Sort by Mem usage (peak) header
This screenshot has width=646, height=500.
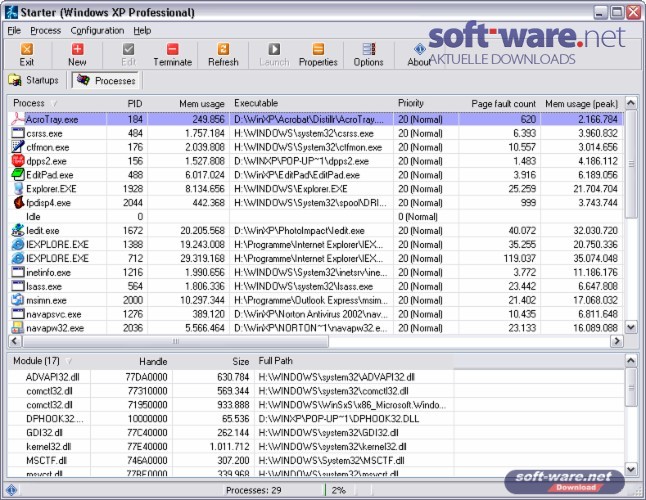(581, 103)
